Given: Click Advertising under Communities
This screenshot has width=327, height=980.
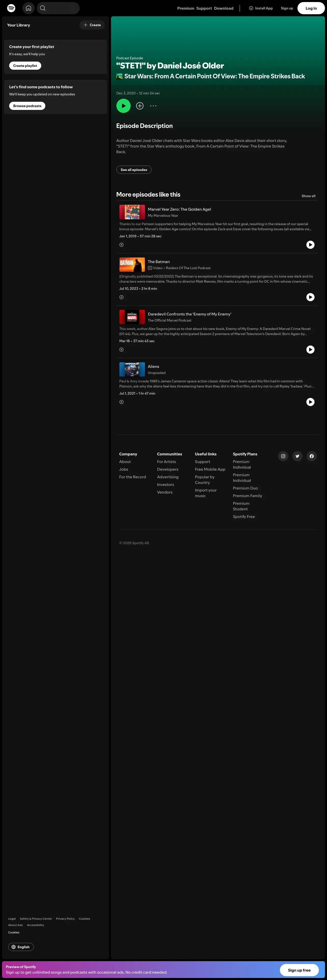Looking at the screenshot, I should click(x=168, y=477).
